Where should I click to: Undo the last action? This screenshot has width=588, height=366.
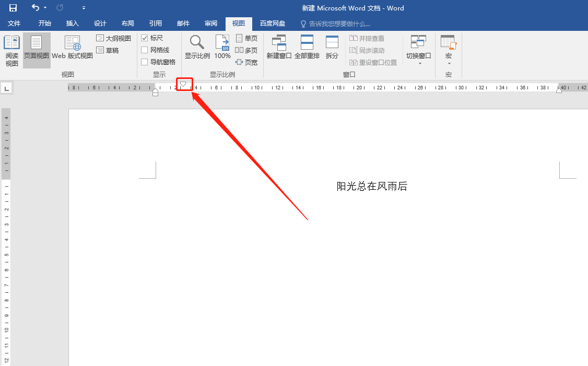36,7
